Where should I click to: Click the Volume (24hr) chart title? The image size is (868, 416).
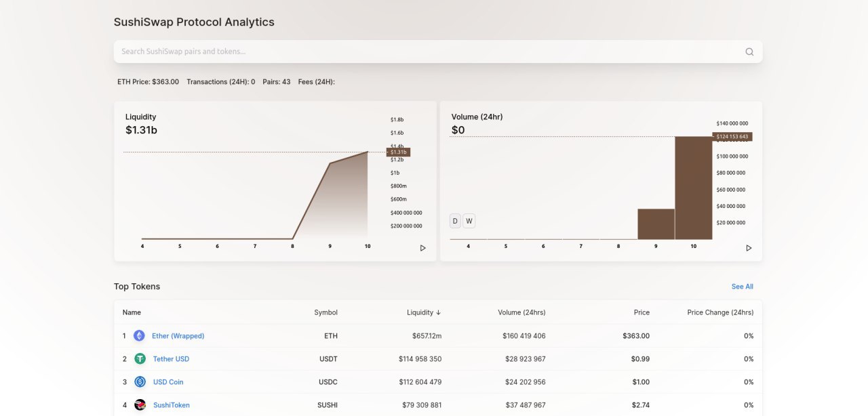tap(477, 117)
